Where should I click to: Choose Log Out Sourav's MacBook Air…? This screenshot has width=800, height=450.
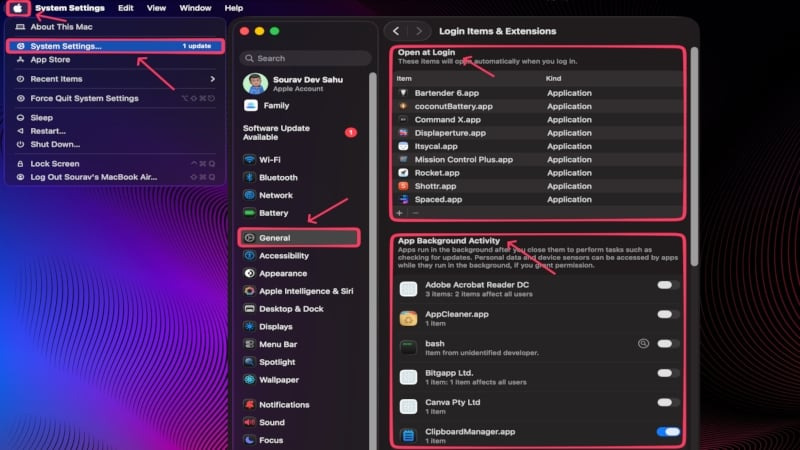tap(116, 177)
